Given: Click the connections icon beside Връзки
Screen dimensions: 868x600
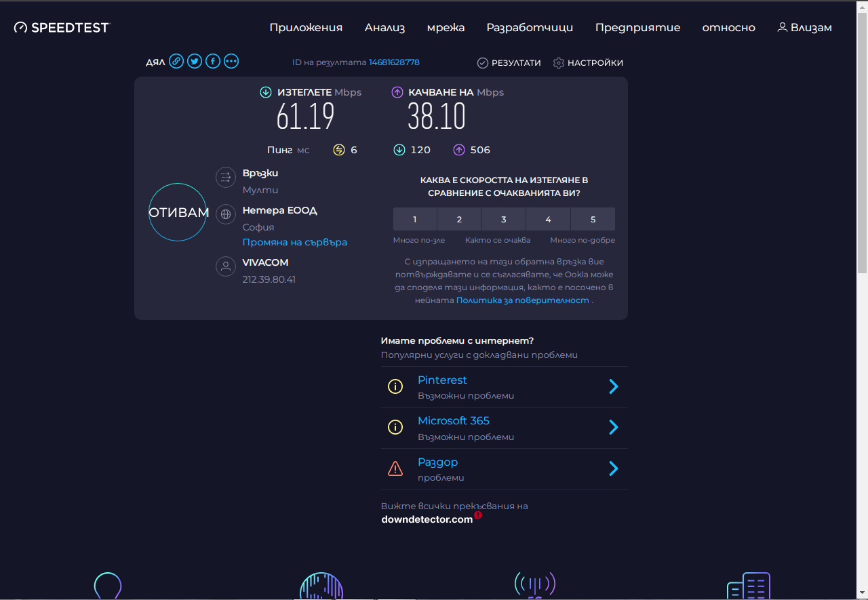Looking at the screenshot, I should click(226, 178).
